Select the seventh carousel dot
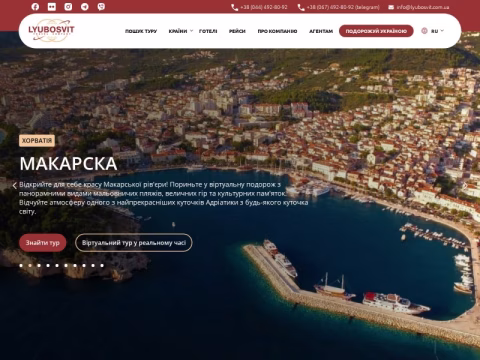Viewport: 480px width, 360px height. point(75,266)
